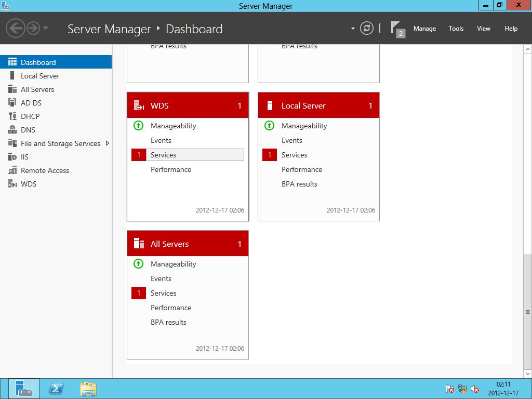Open Manageability in Local Server tile
Screen dimensions: 532x399
pos(304,126)
